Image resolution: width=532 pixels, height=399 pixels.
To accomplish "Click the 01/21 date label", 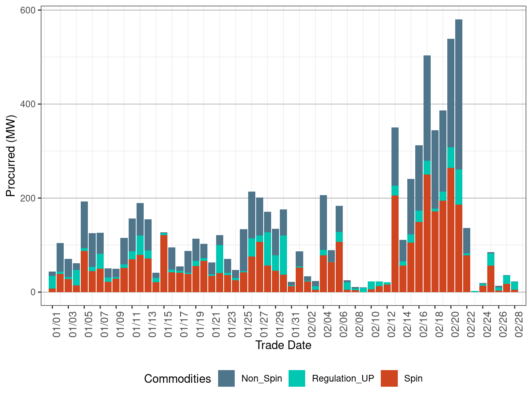I will coord(216,325).
